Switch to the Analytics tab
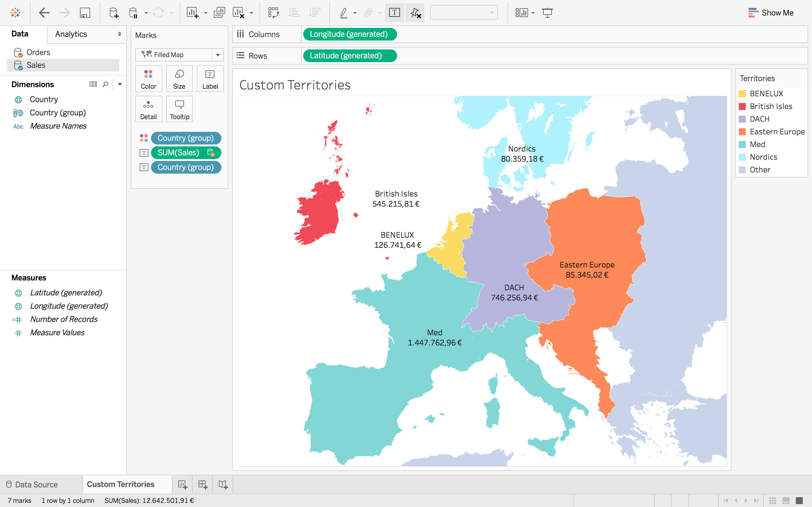Image resolution: width=812 pixels, height=507 pixels. click(x=71, y=34)
